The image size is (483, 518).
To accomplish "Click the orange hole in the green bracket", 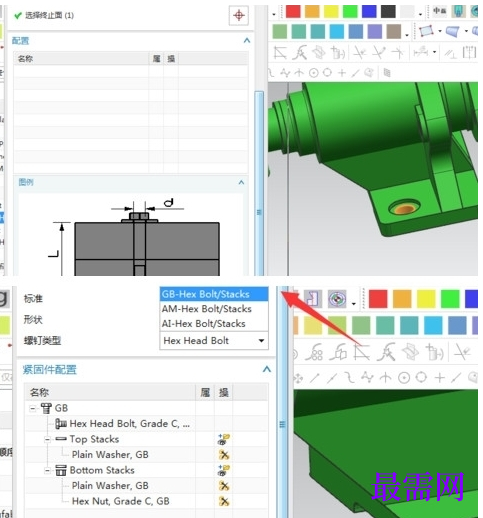I will [x=404, y=208].
